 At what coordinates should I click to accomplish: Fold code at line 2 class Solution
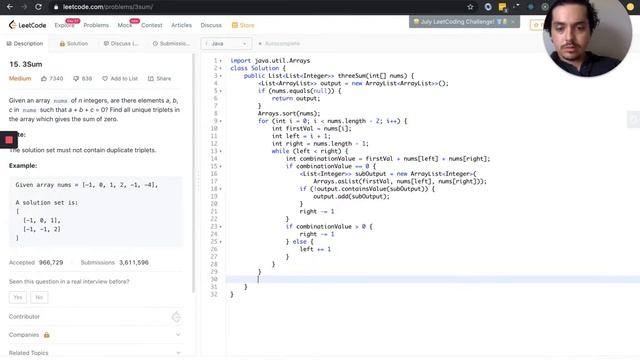pos(221,68)
